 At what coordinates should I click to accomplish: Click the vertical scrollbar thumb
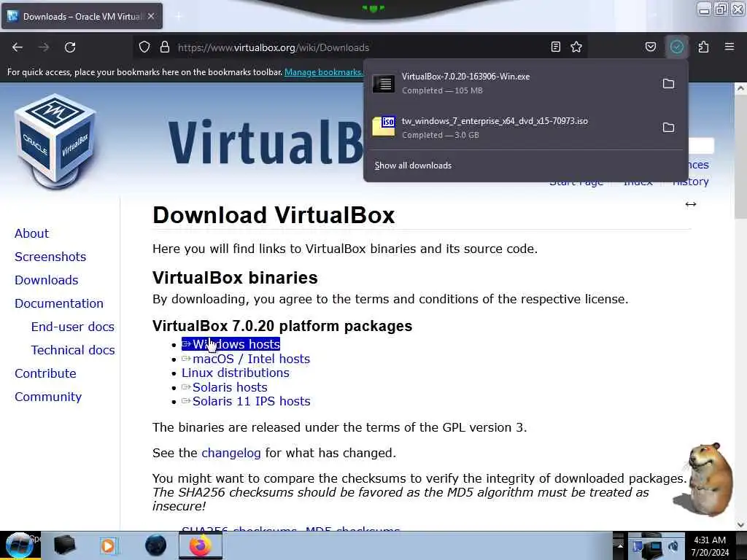coord(740,156)
